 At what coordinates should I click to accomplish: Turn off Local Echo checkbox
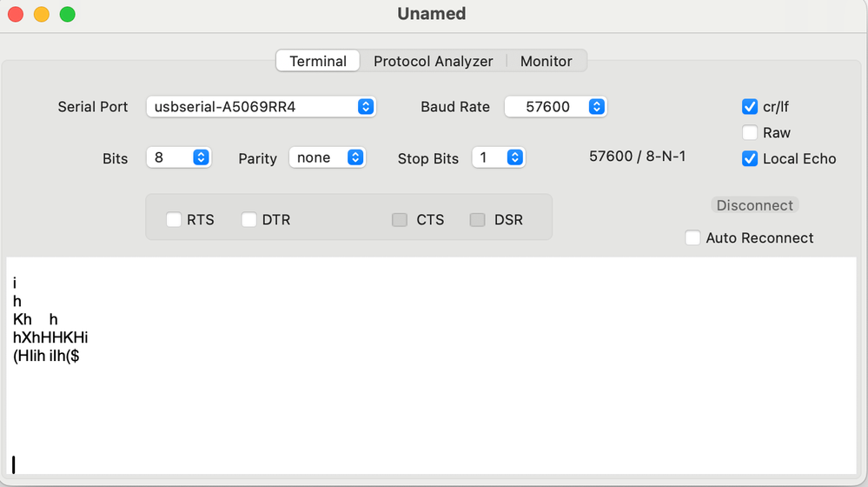click(750, 159)
